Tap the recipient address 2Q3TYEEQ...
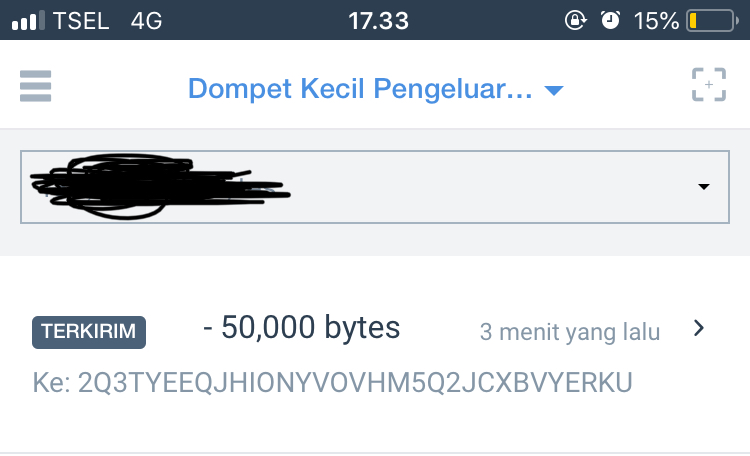 (355, 383)
